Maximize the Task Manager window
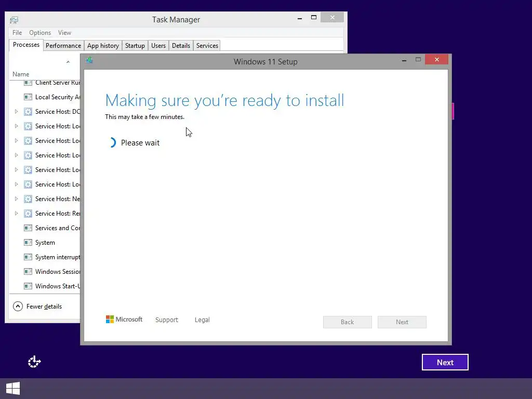532x399 pixels. point(314,17)
